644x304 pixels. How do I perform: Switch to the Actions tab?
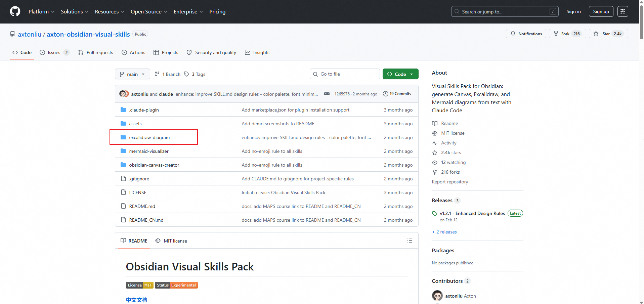tap(134, 52)
